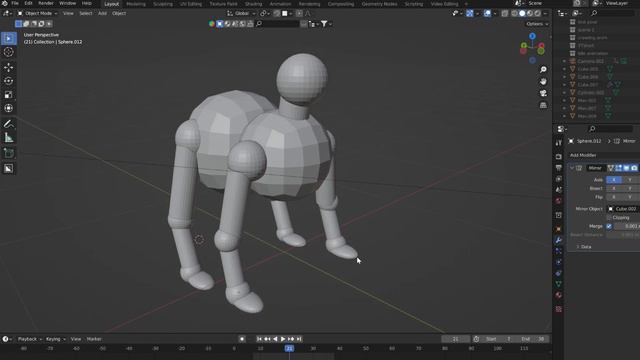The image size is (640, 360).
Task: Click the Mirror Object Cube.002 field
Action: click(623, 209)
